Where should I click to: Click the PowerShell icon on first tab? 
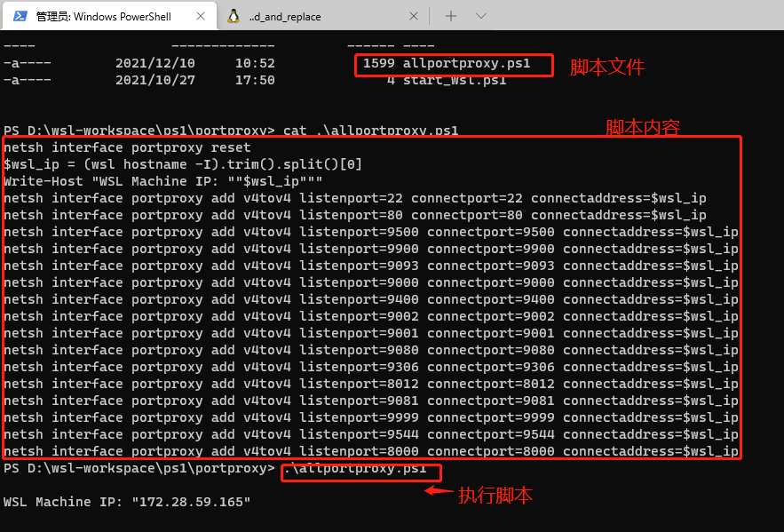(20, 16)
